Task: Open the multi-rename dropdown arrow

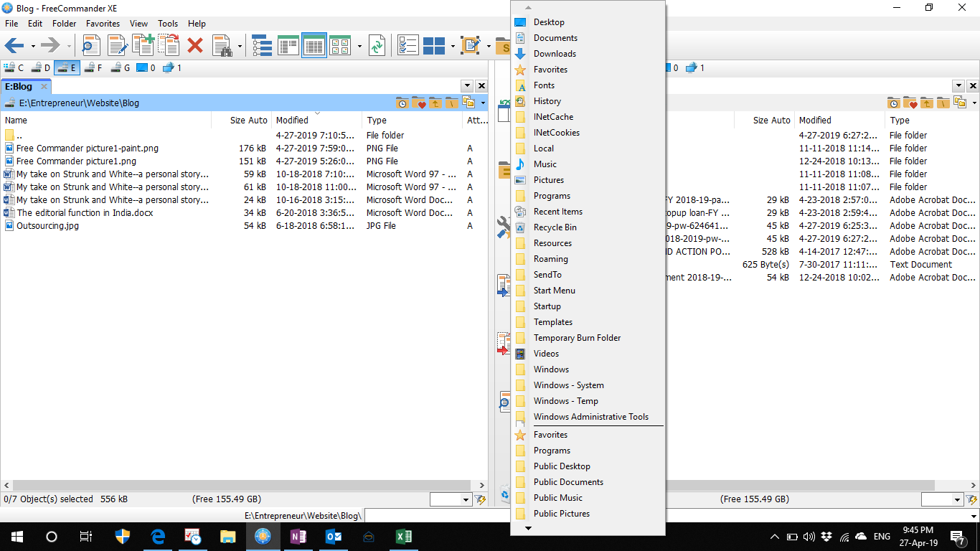Action: click(489, 47)
